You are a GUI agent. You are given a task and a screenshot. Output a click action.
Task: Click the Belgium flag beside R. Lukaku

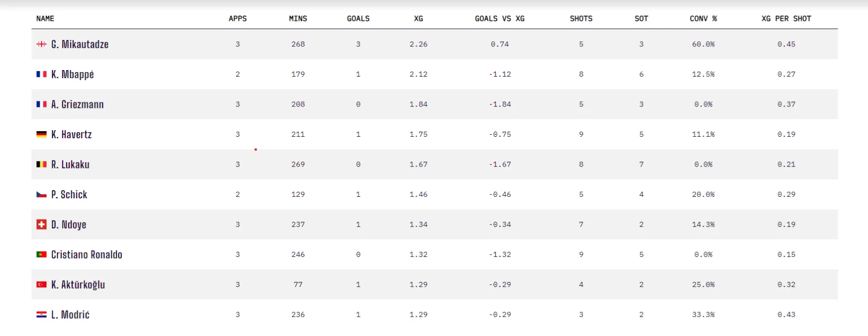(x=41, y=164)
